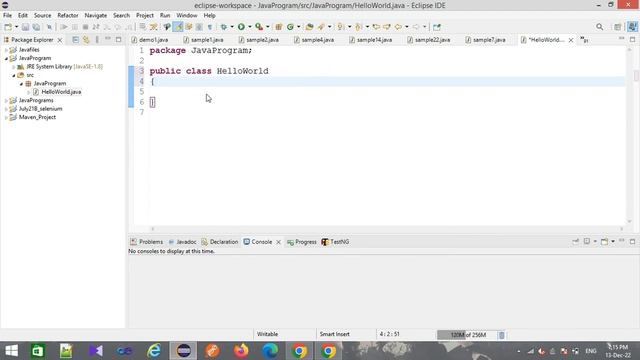Image resolution: width=640 pixels, height=360 pixels.
Task: Open External Tools dropdown arrow
Action: (x=268, y=27)
